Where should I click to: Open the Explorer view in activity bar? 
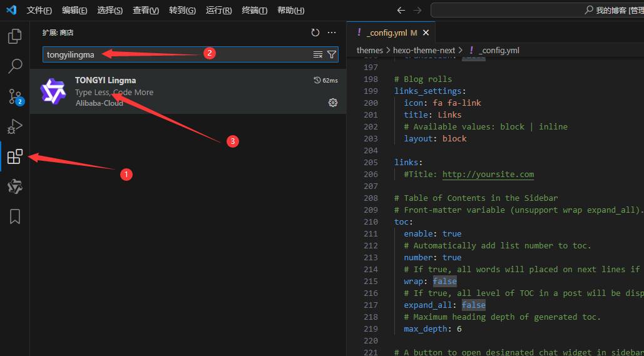(x=15, y=36)
